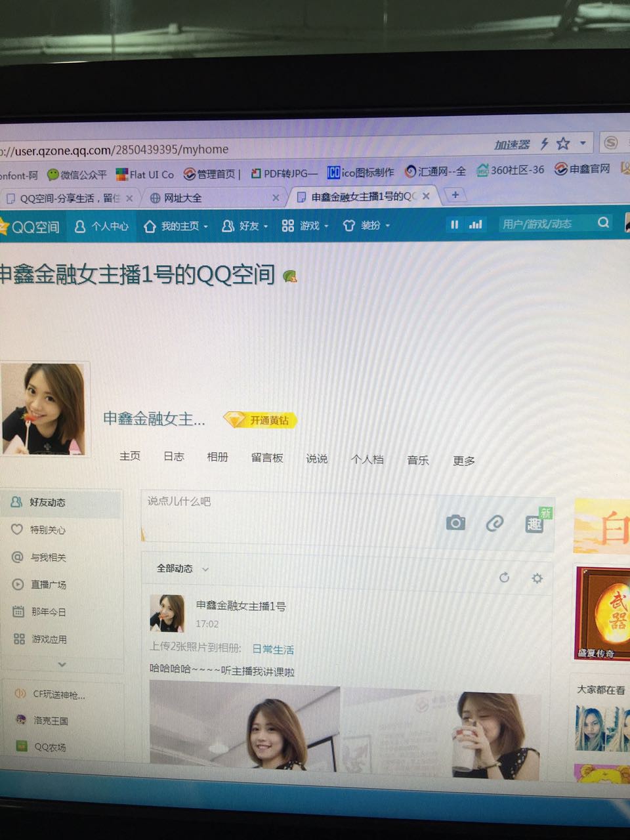
Task: Open the 游戏 dropdown in navigation
Action: click(305, 226)
